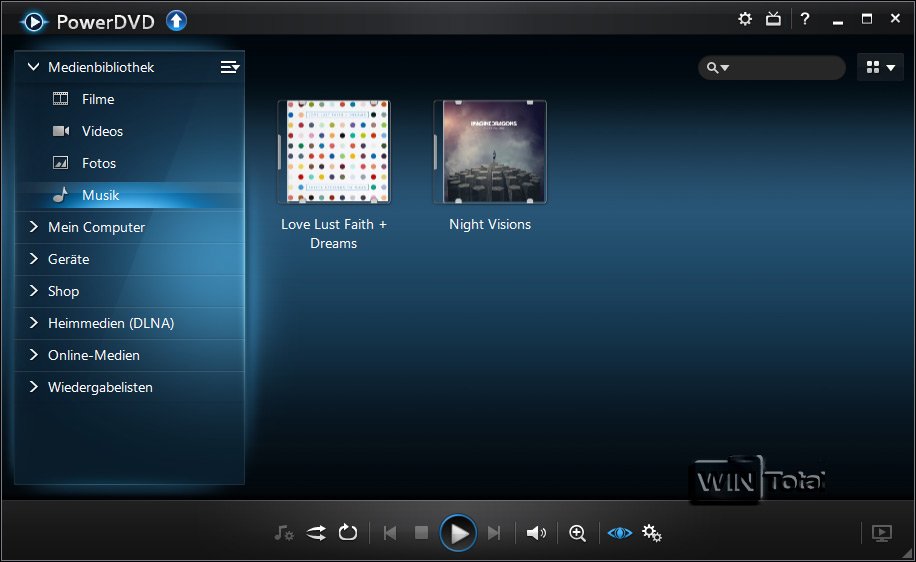This screenshot has width=916, height=562.
Task: Click the film strip icon beside Filme
Action: [x=61, y=99]
